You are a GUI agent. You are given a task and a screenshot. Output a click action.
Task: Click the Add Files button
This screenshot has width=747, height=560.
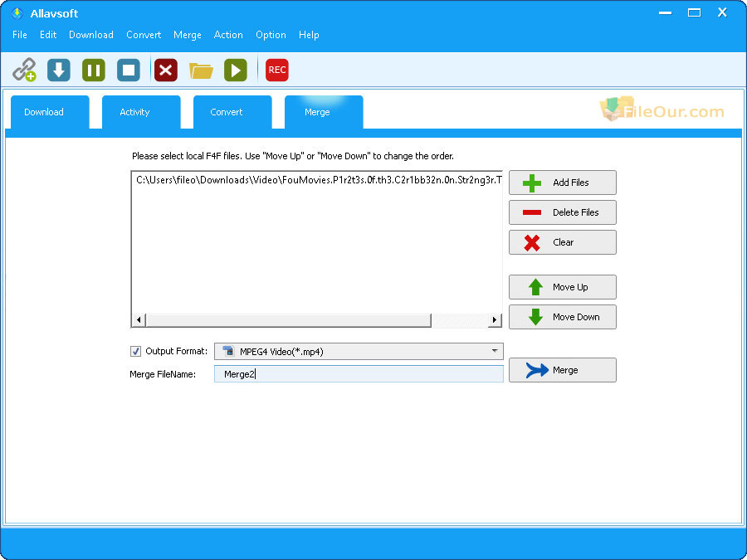(x=563, y=183)
